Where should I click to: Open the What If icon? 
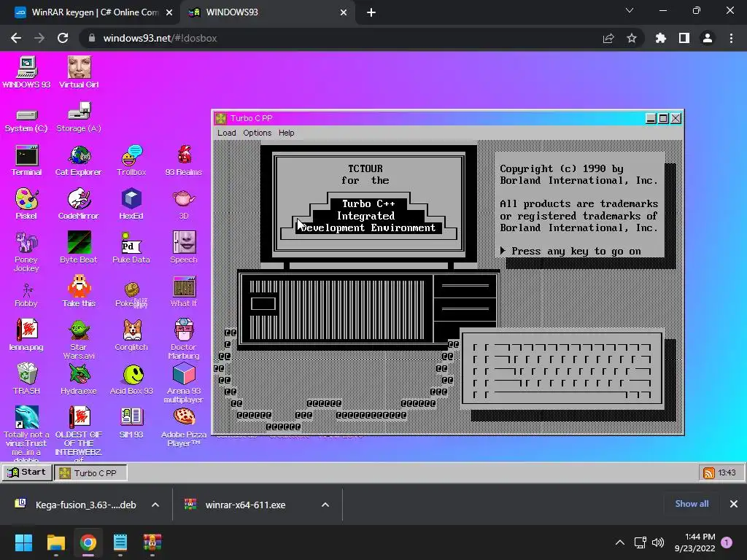[x=184, y=292]
